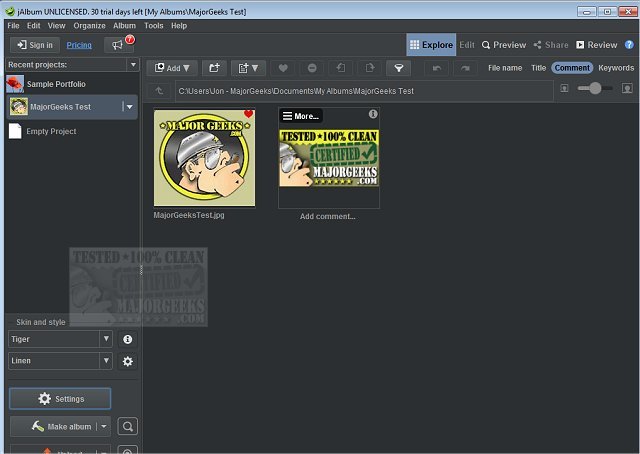
Task: Toggle the File name caption option
Action: pyautogui.click(x=505, y=68)
